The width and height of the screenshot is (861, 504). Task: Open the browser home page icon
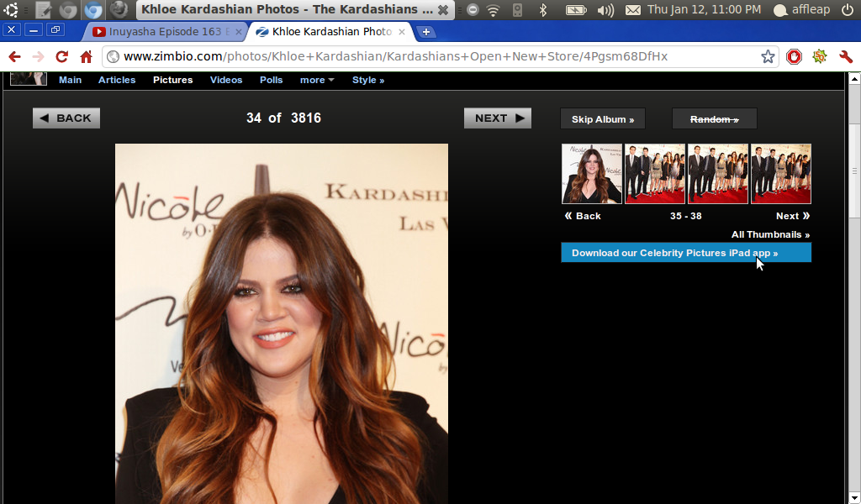click(87, 56)
